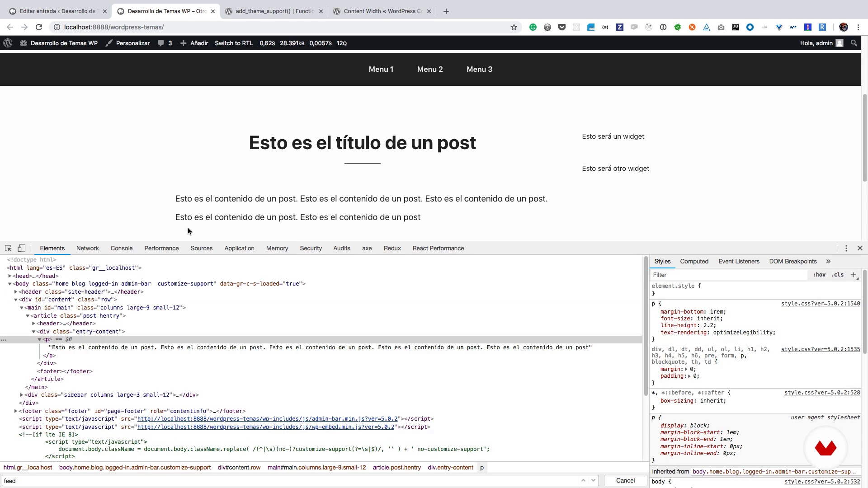This screenshot has height=488, width=868.
Task: Open the Chrome profile avatar
Action: 844,27
